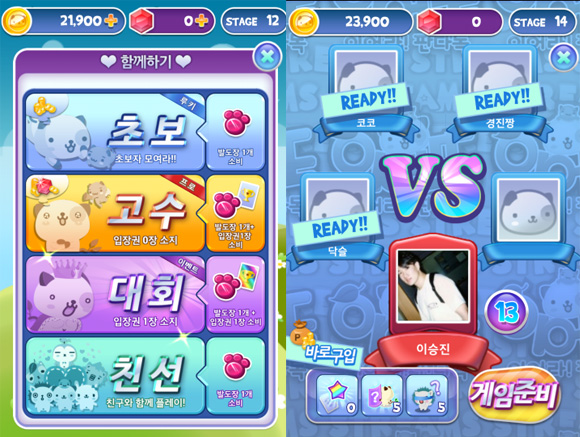Tap the red ruby gem icon showing 0+
Viewport: 580px width, 437px height.
142,21
